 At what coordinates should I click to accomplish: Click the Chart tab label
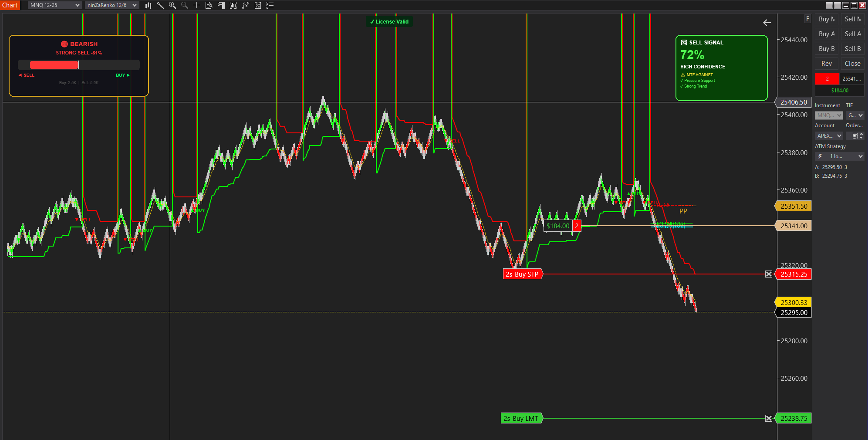(10, 5)
